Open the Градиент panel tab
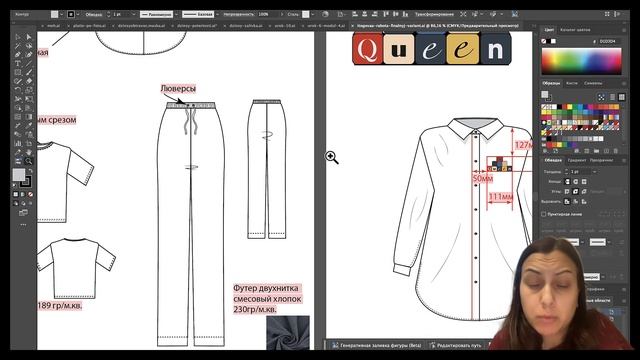The height and width of the screenshot is (360, 640). [576, 160]
